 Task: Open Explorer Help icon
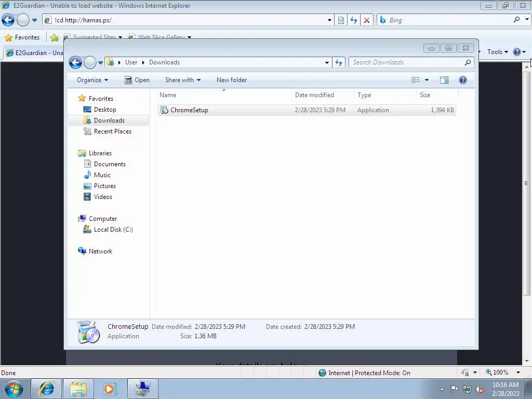click(x=463, y=80)
